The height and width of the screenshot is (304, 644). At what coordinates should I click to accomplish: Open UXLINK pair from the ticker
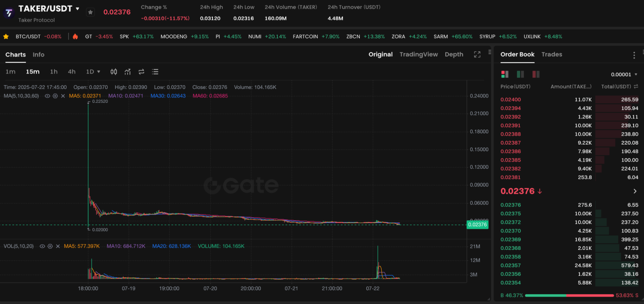coord(543,37)
